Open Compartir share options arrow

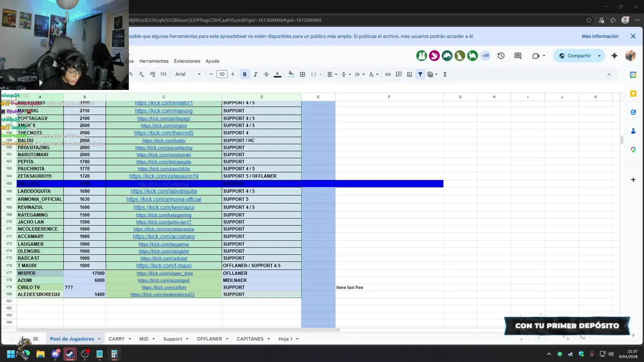pos(599,56)
